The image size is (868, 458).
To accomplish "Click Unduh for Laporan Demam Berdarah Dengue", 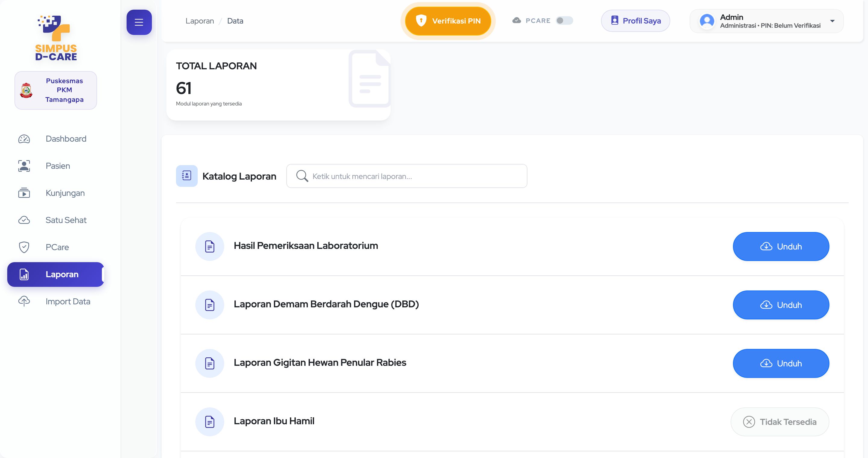I will click(x=781, y=305).
